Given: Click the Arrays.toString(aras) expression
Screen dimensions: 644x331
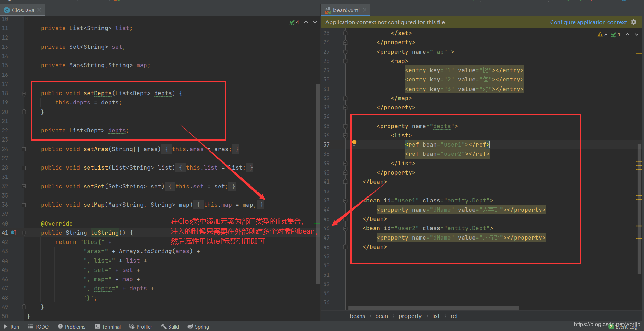Looking at the screenshot, I should [x=156, y=251].
